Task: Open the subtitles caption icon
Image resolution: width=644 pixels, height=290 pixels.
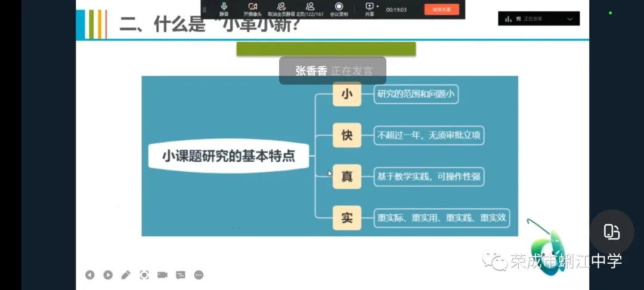Action: point(181,275)
